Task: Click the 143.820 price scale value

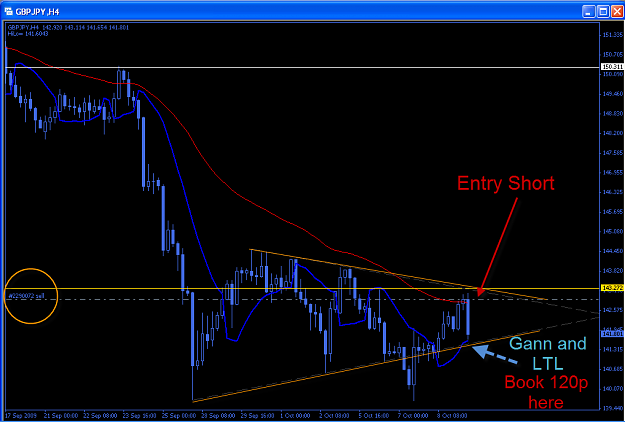Action: tap(612, 271)
